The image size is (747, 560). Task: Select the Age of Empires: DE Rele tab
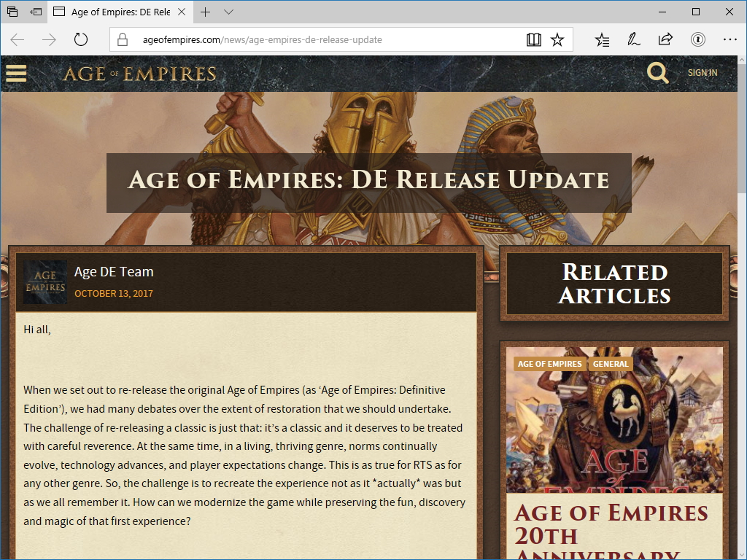[120, 12]
